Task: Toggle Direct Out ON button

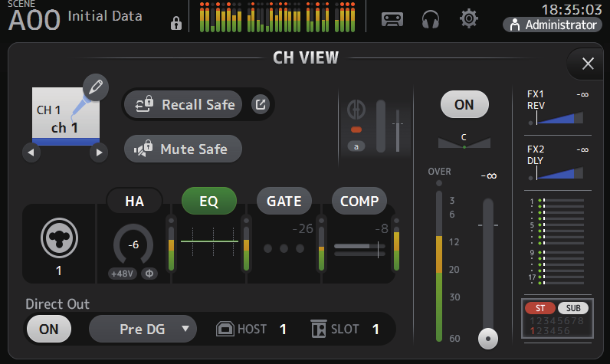Action: click(x=48, y=329)
